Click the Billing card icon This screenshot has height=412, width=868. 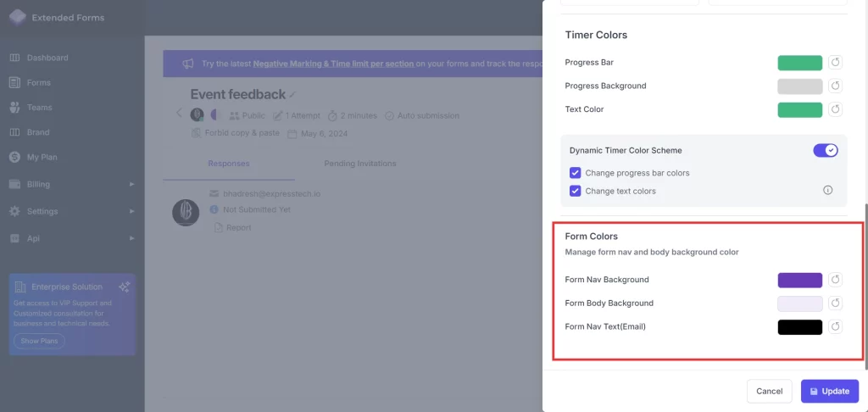click(x=14, y=184)
